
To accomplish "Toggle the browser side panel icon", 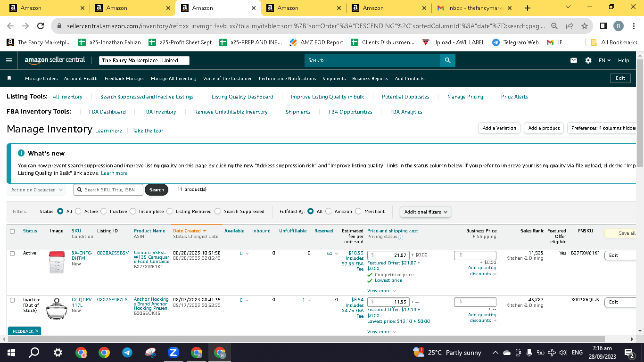I will click(603, 26).
